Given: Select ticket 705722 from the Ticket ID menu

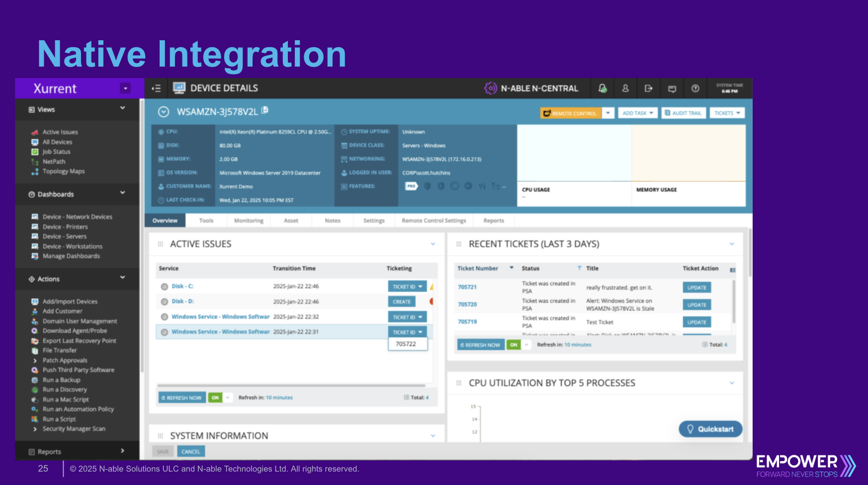Looking at the screenshot, I should click(407, 344).
